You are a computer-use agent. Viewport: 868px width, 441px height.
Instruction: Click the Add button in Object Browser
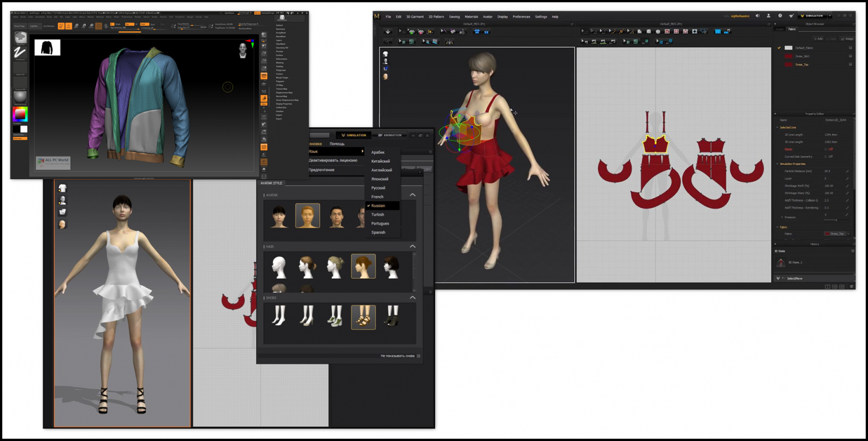(x=818, y=38)
